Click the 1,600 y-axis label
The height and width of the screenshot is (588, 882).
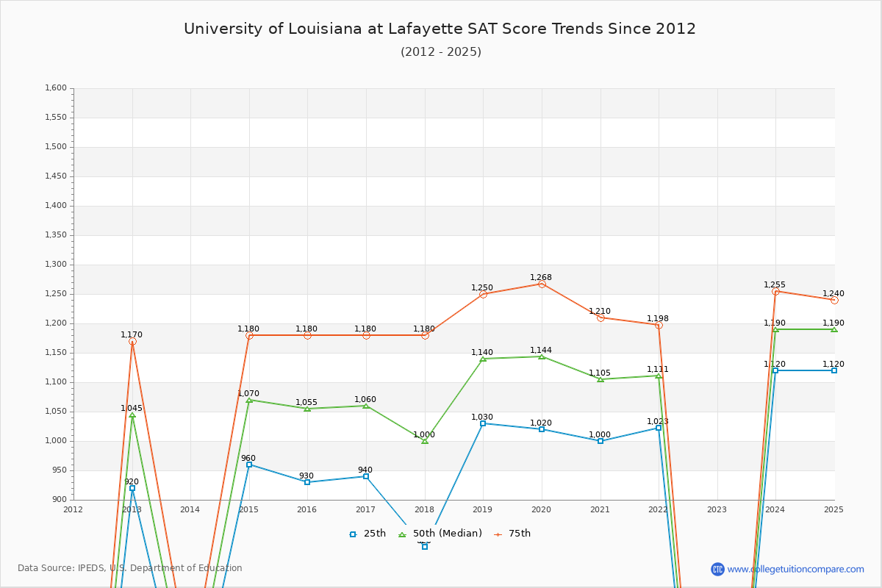pyautogui.click(x=56, y=88)
